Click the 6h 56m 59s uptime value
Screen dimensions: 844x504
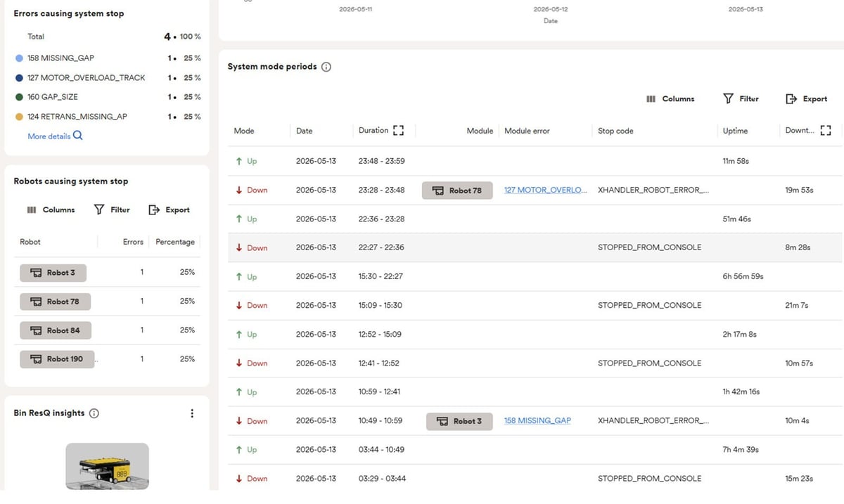click(x=743, y=277)
